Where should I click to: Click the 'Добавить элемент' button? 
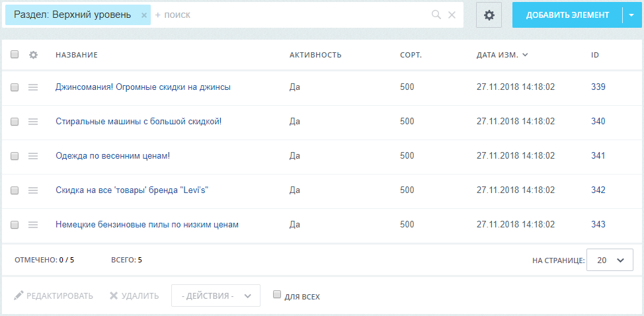567,15
